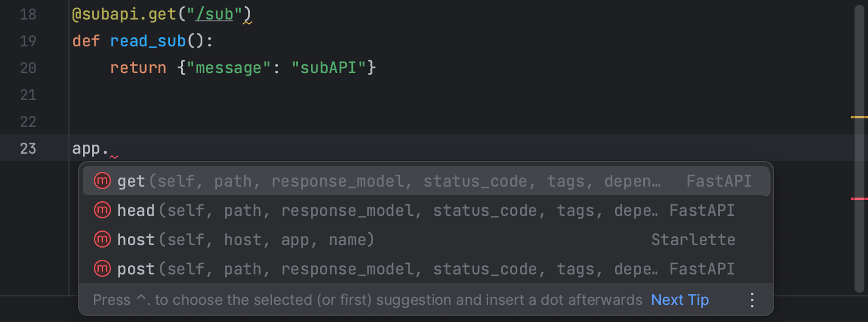Click the red error stripe marker

859,199
